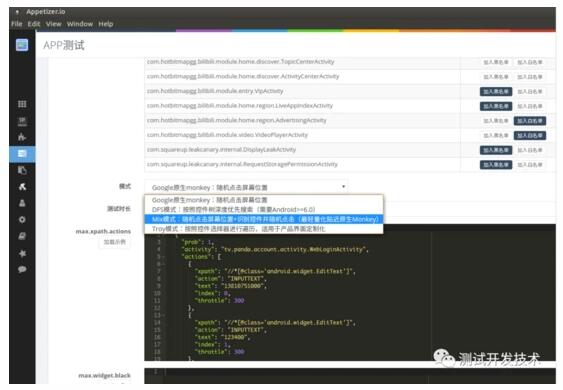The height and width of the screenshot is (390, 563).
Task: Click the person-shaped icon in the sidebar
Action: pyautogui.click(x=22, y=203)
